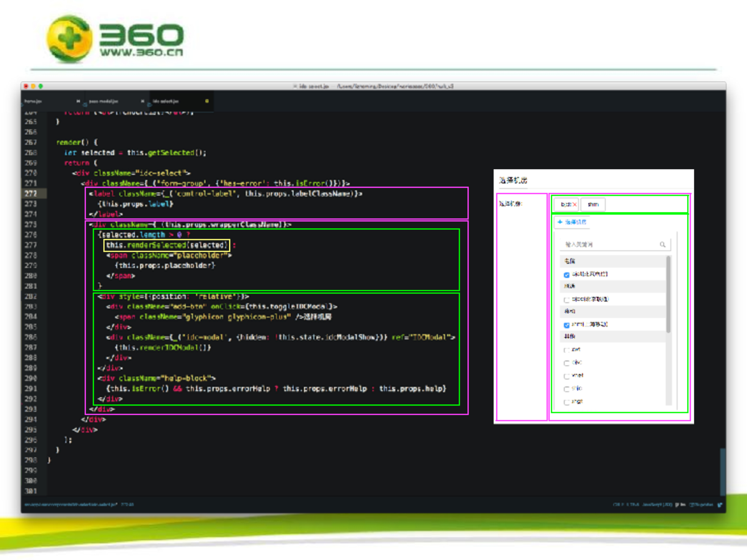Remove the bjdt tag with its red X

point(575,204)
